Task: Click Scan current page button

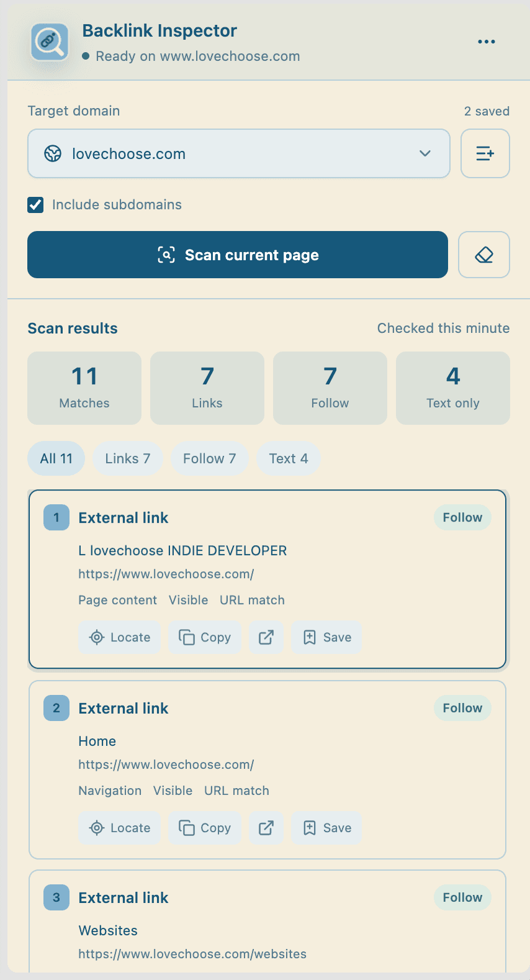Action: [x=238, y=255]
